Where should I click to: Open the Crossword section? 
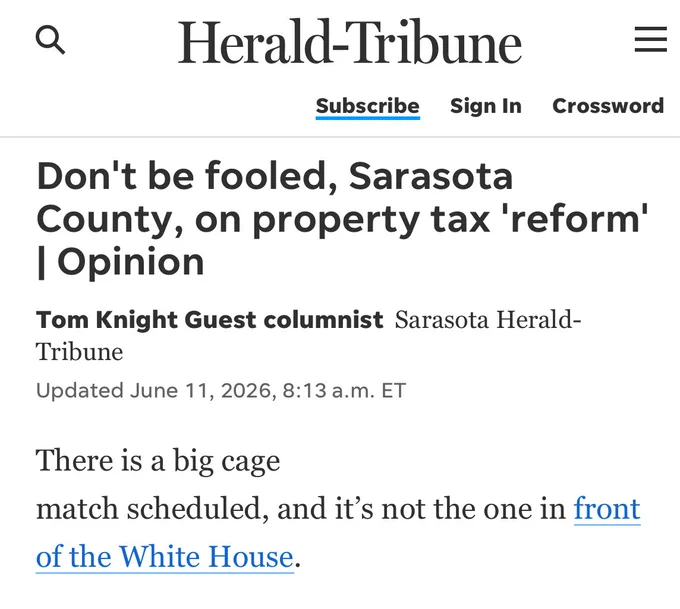[x=608, y=106]
